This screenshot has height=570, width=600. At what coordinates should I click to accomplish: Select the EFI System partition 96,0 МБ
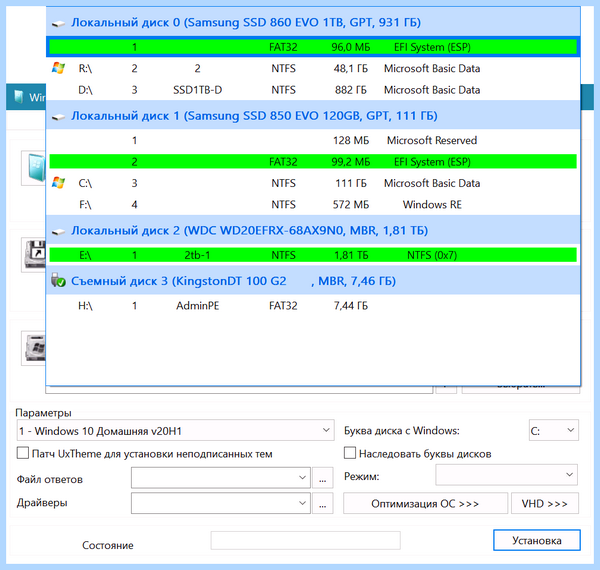(313, 47)
